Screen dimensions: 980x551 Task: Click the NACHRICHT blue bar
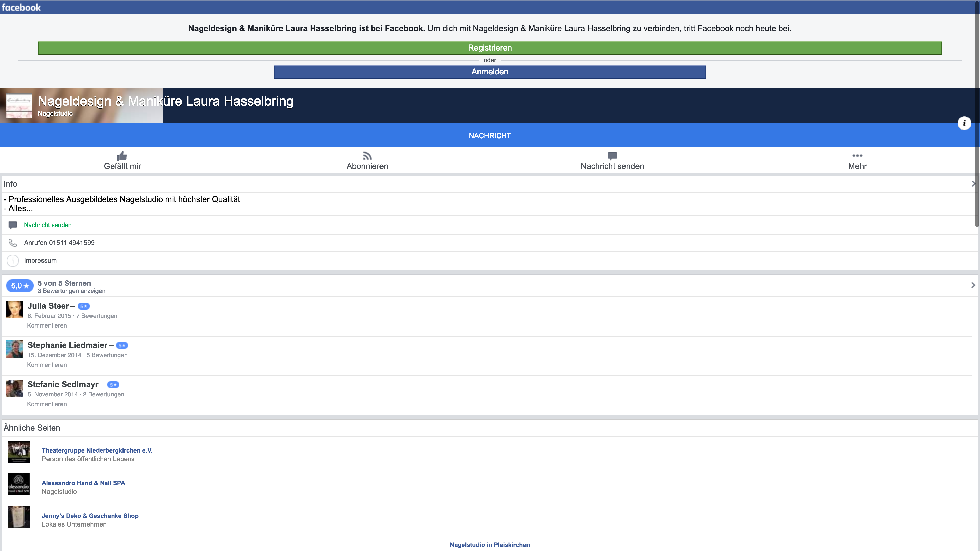(490, 136)
